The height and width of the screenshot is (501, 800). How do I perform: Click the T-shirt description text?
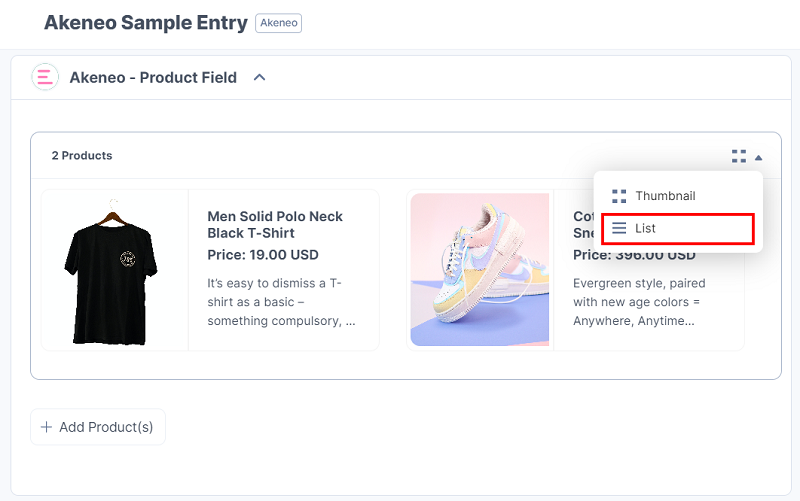coord(281,302)
